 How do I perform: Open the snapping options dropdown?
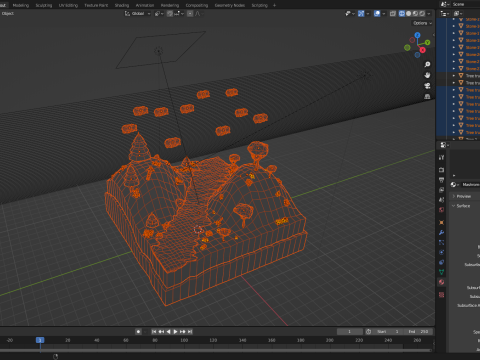[179, 14]
